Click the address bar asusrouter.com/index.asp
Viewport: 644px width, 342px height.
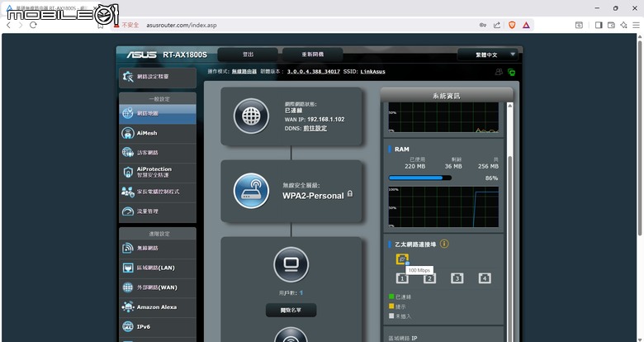182,25
